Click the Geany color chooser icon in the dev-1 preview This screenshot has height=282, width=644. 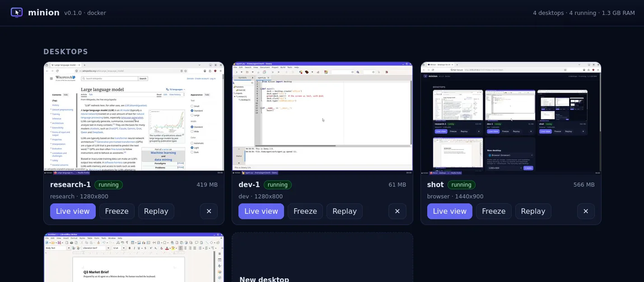[326, 72]
